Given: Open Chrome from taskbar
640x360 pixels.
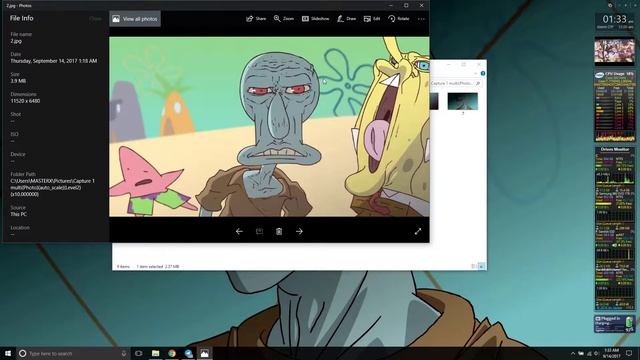Looking at the screenshot, I should click(172, 353).
